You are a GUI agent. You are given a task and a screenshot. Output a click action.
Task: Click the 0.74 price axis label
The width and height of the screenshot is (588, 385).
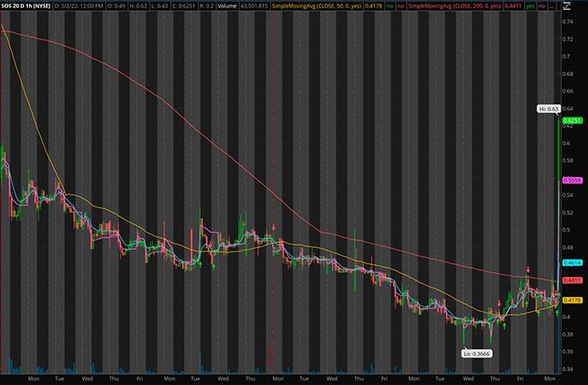(567, 21)
